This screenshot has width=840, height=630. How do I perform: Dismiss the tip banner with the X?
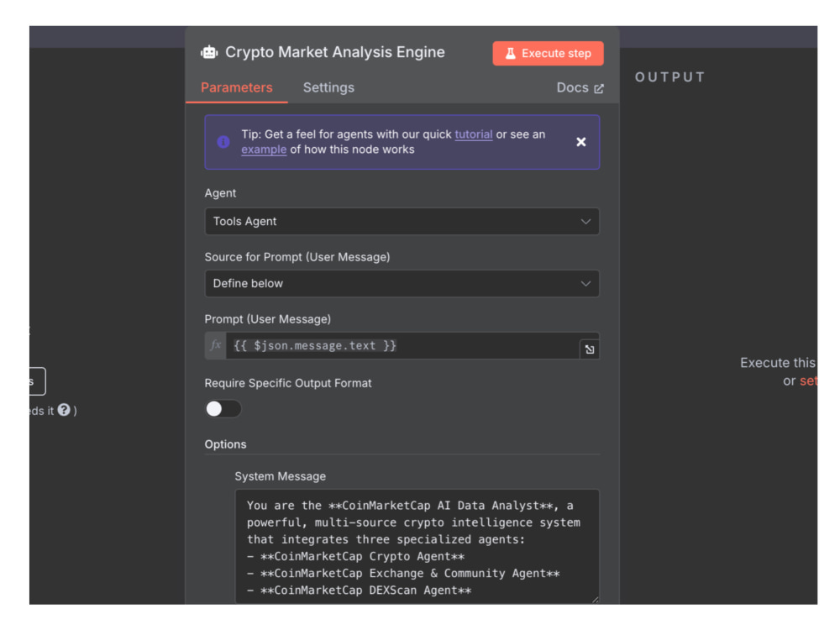(x=580, y=142)
